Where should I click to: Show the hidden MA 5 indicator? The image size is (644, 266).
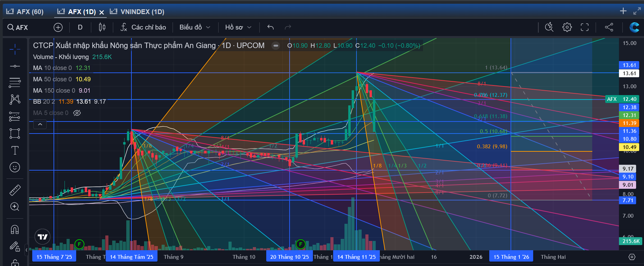(x=77, y=113)
